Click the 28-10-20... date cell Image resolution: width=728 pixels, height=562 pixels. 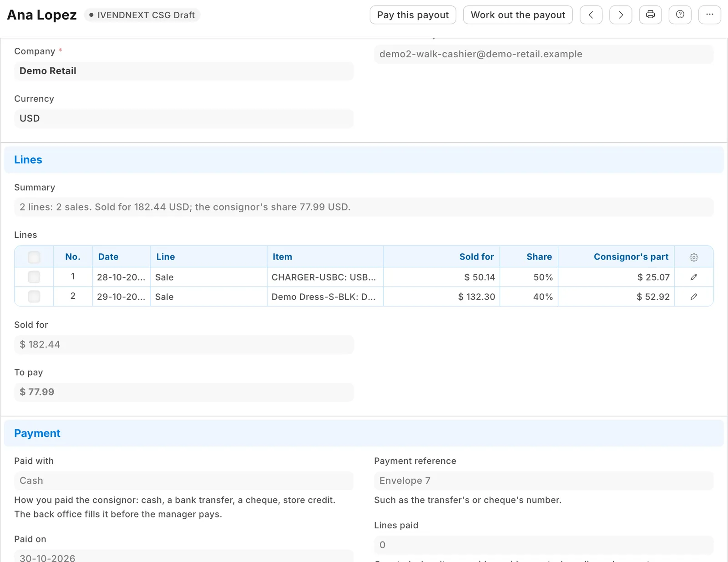coord(121,277)
